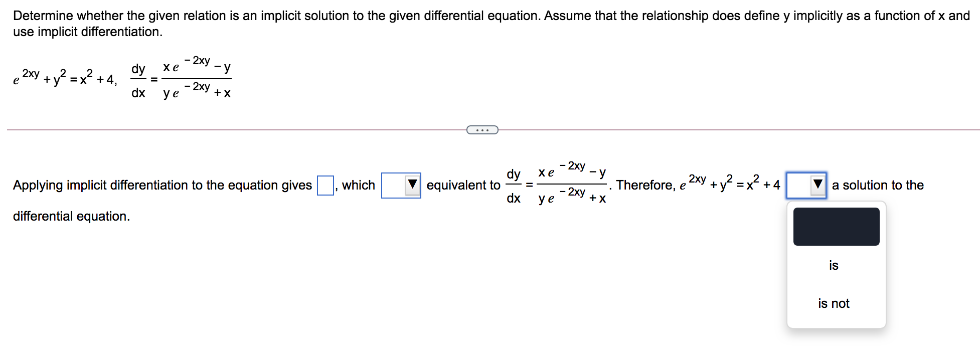Expand the hidden hint using the ellipsis control
Screen dimensions: 980x356
click(482, 130)
